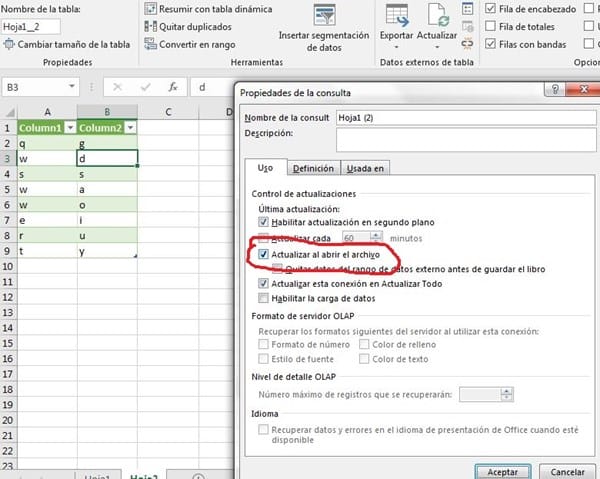600x479 pixels.
Task: Check Quitar datos del rango externo checkbox
Action: tap(277, 269)
